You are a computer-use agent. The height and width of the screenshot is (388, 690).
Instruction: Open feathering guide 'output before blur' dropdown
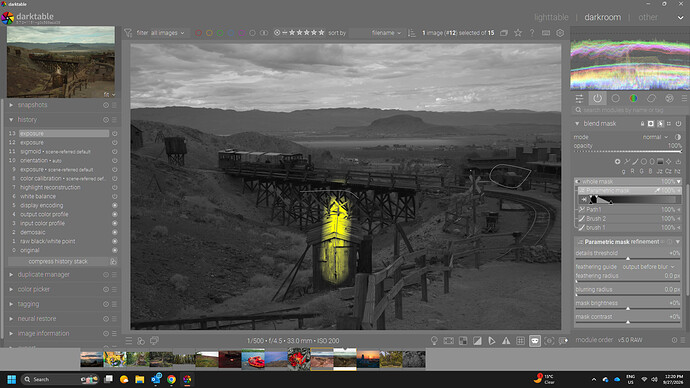[648, 267]
